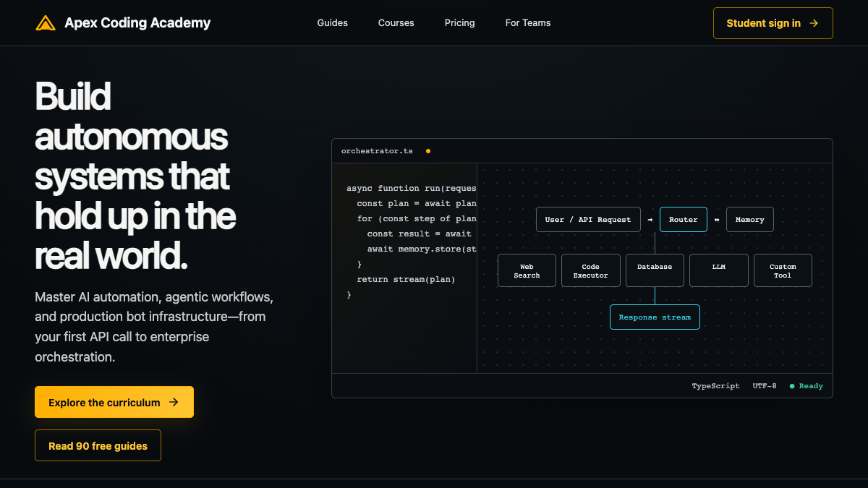Click the Response stream node
This screenshot has width=868, height=488.
[655, 317]
